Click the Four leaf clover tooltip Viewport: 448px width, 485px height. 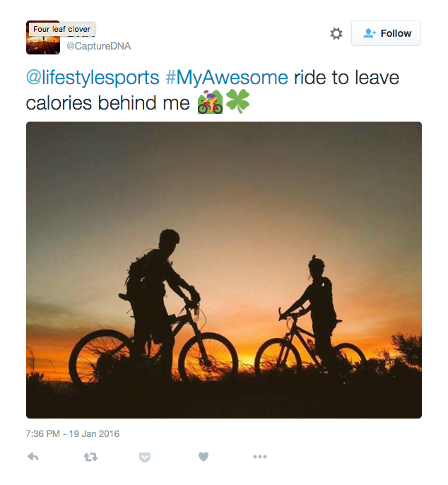62,29
